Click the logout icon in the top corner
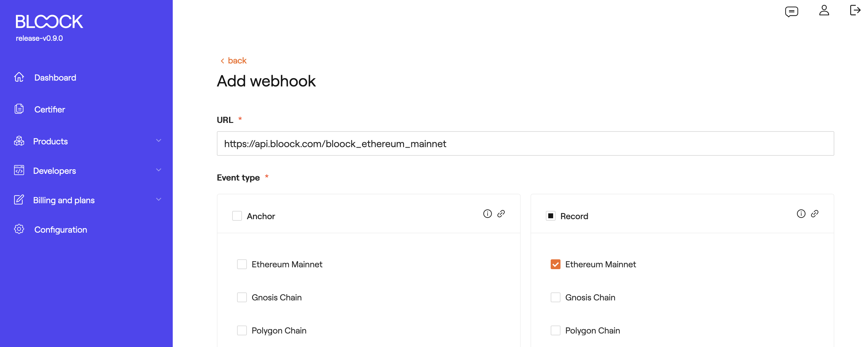This screenshot has width=868, height=347. 855,10
